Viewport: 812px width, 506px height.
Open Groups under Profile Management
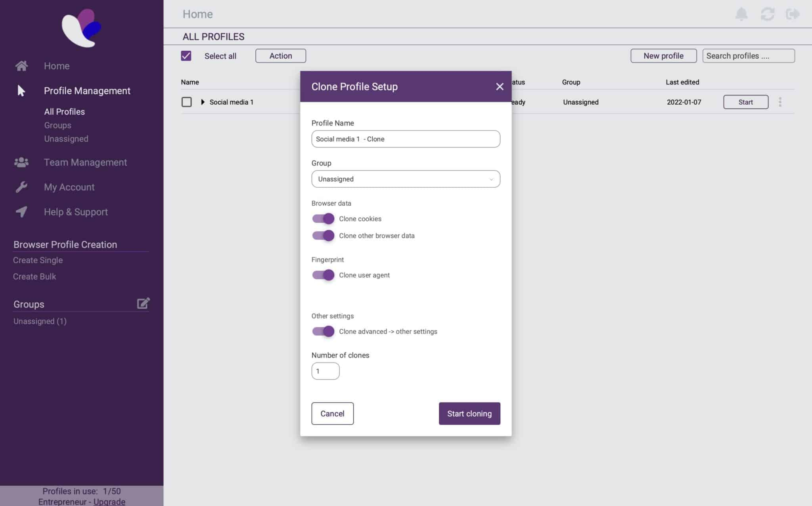[x=58, y=125]
